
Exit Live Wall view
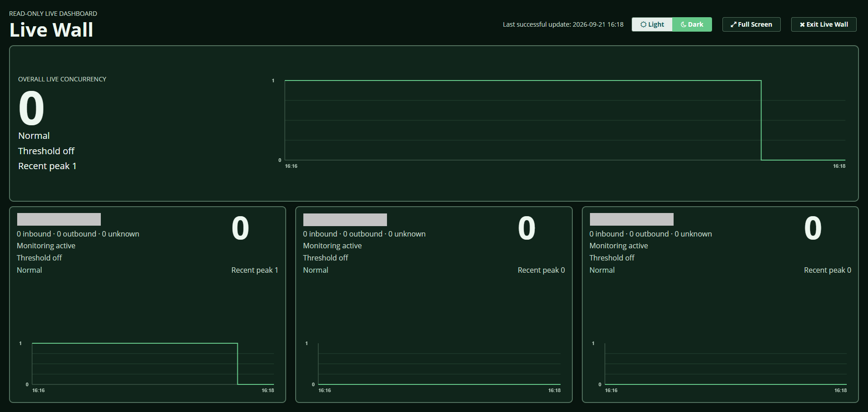click(824, 24)
